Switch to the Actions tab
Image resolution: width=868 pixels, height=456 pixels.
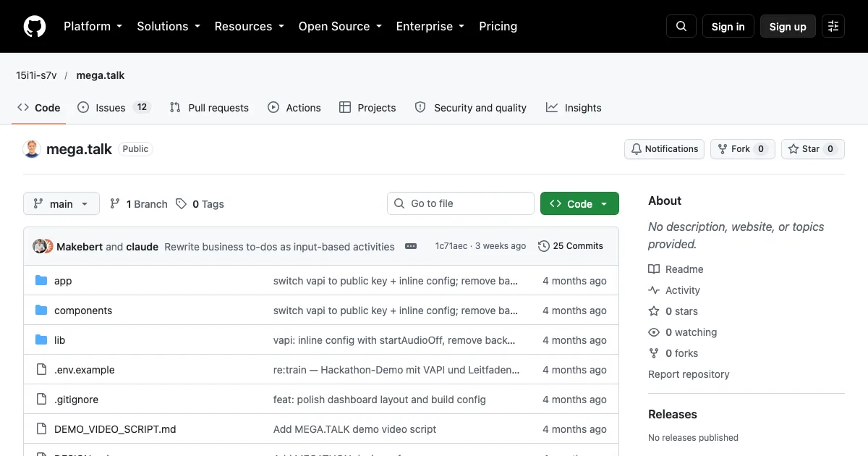[x=294, y=108]
